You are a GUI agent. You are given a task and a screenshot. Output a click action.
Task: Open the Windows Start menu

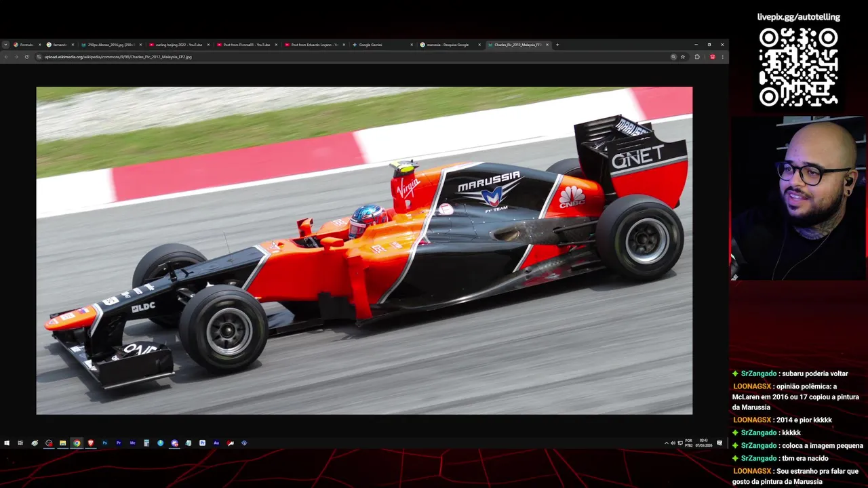coord(7,443)
